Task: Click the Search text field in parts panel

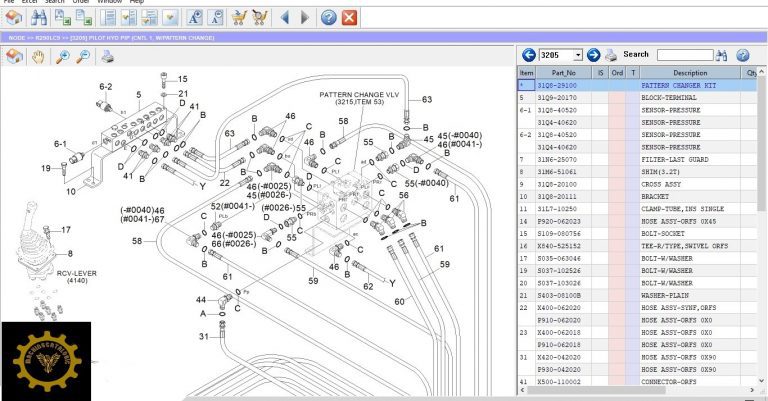Action: [684, 55]
